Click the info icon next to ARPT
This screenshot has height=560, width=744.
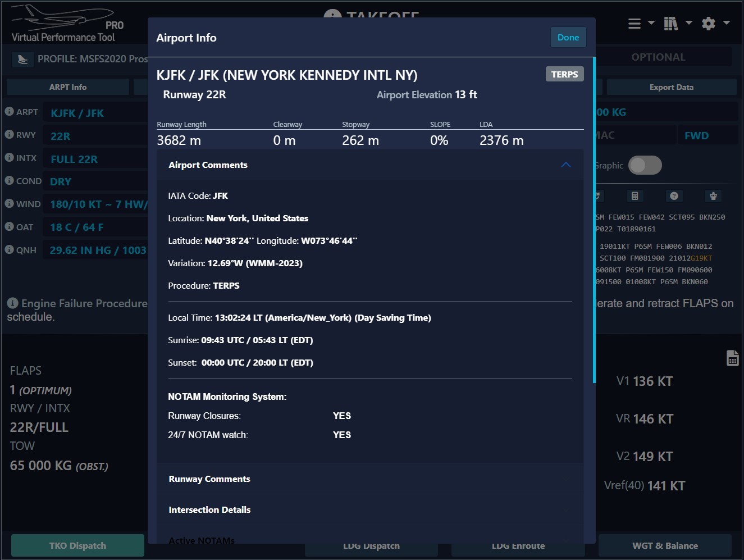(x=9, y=112)
